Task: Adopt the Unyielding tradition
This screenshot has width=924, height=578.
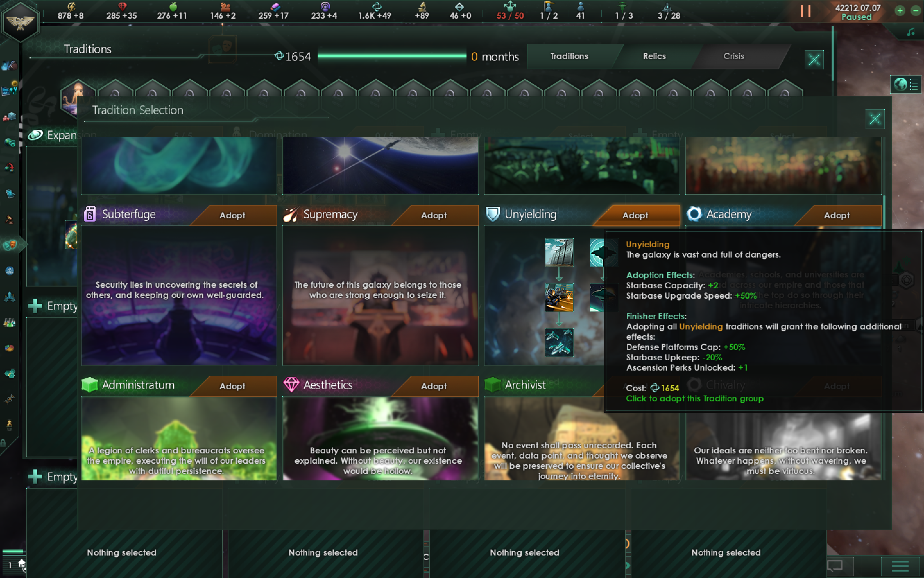Action: [x=635, y=215]
